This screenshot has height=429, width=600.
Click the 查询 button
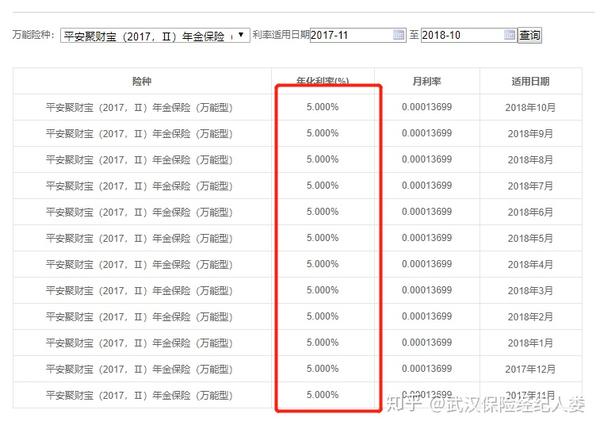pyautogui.click(x=530, y=36)
